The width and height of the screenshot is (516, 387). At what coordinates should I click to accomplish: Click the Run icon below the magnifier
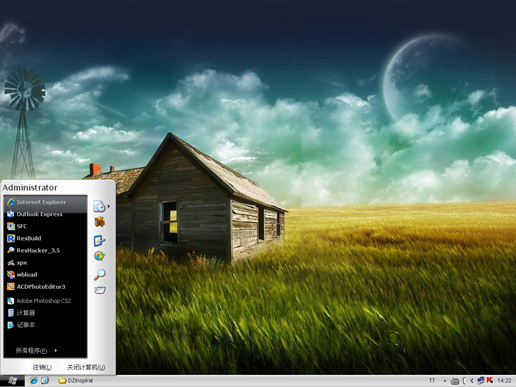(x=100, y=290)
